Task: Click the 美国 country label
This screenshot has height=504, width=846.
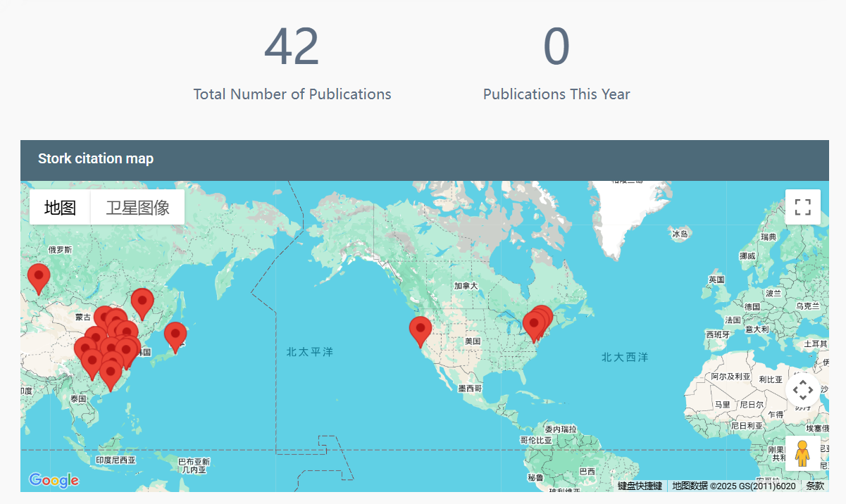Action: pos(472,341)
